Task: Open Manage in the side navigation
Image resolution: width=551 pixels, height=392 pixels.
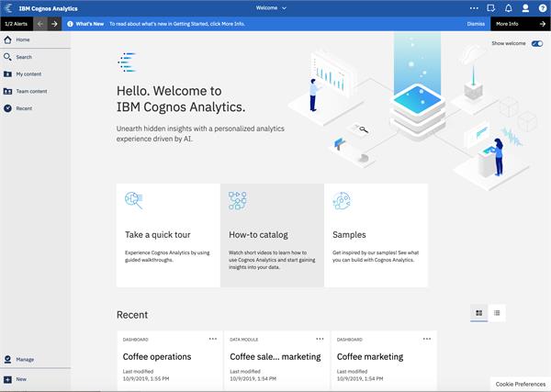Action: click(35, 359)
